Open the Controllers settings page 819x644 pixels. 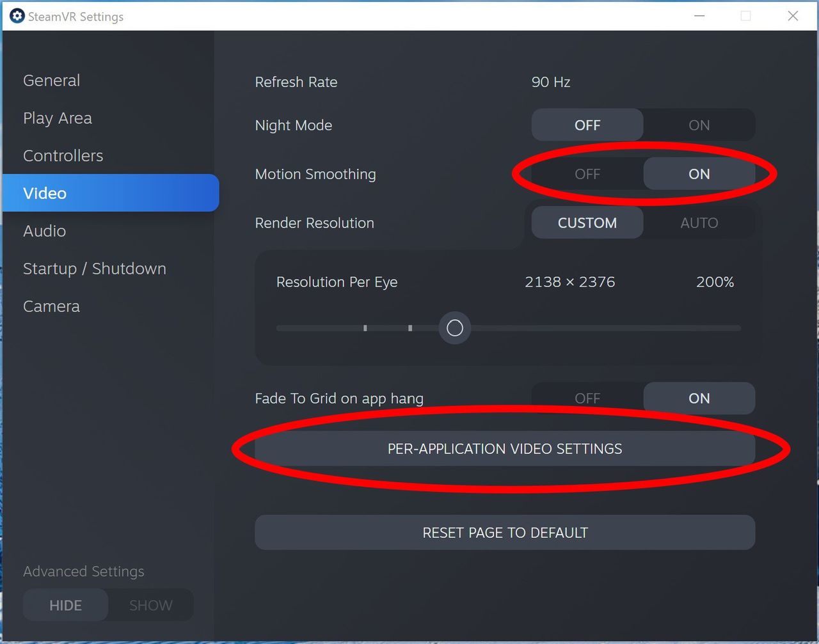(x=63, y=155)
